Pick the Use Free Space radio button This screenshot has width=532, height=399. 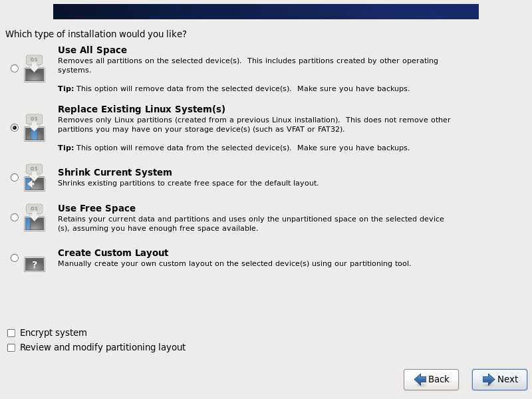point(15,217)
